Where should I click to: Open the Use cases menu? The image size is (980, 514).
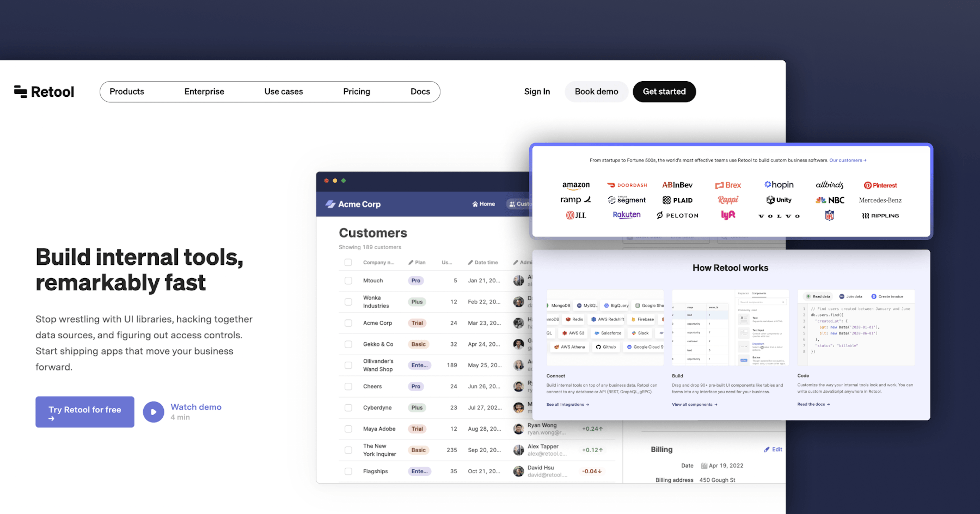(x=284, y=92)
